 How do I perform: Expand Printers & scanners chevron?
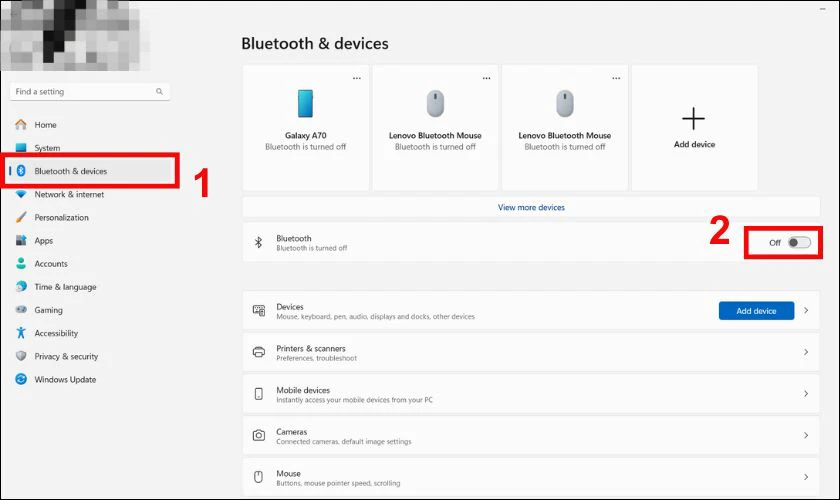pyautogui.click(x=806, y=352)
